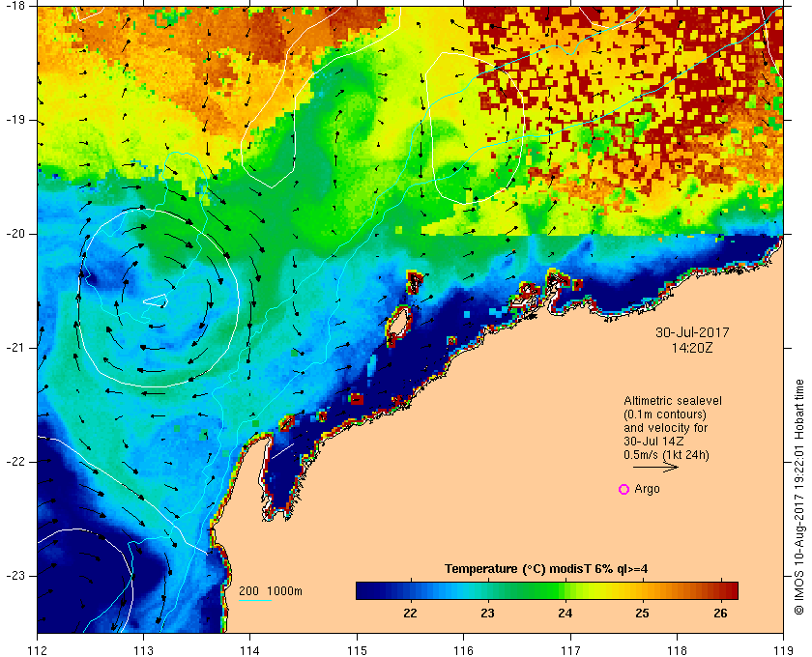Click the colorbar tick label '25'
Screen dimensions: 812x657
click(643, 614)
